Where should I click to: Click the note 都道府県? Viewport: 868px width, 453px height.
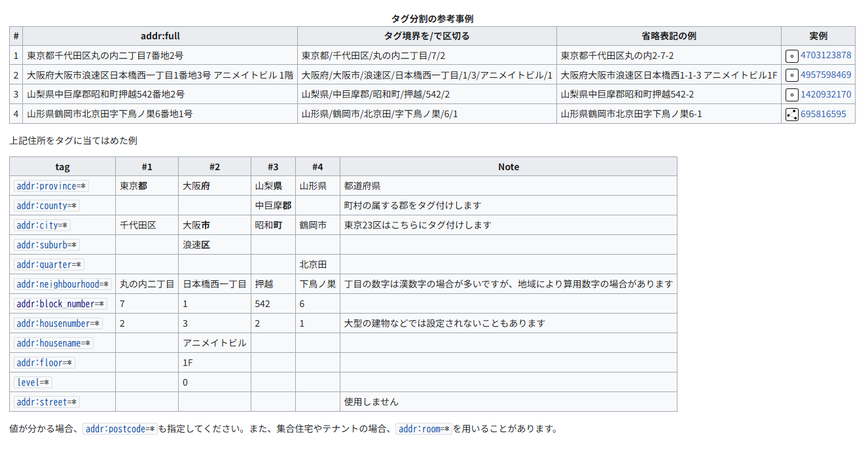coord(362,186)
